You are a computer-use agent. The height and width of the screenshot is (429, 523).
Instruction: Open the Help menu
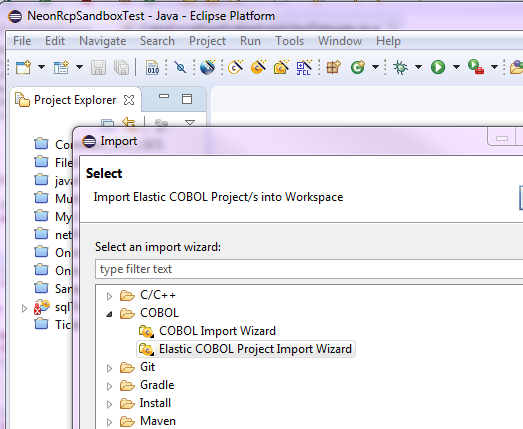tap(388, 41)
